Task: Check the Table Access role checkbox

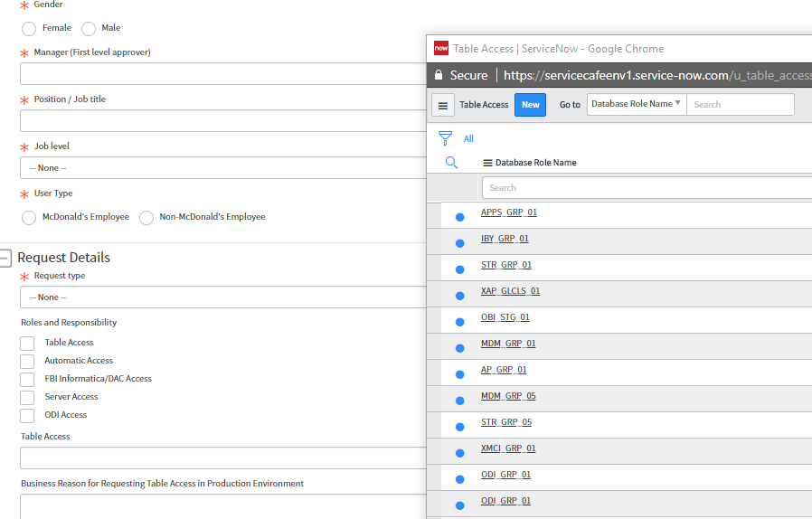Action: (27, 344)
